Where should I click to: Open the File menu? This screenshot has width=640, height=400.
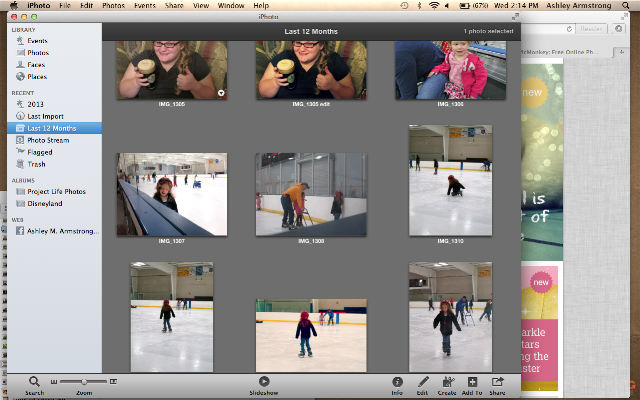[x=65, y=6]
